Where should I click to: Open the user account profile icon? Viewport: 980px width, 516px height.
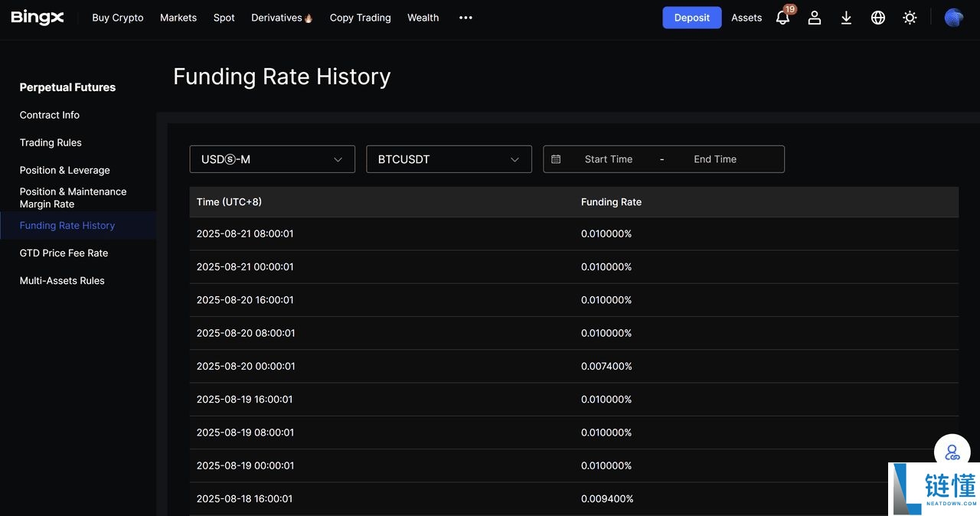815,18
